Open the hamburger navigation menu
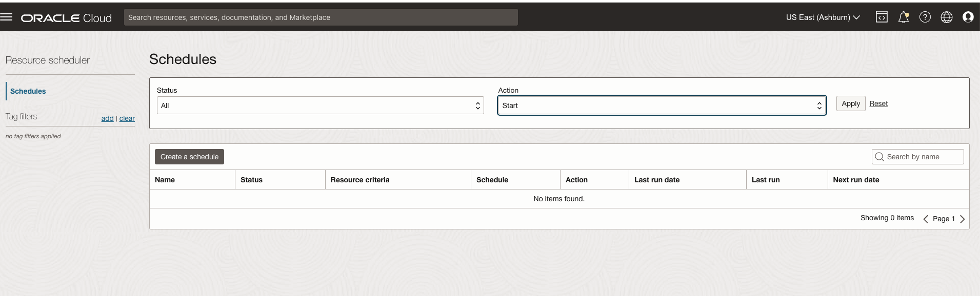980x296 pixels. point(6,17)
